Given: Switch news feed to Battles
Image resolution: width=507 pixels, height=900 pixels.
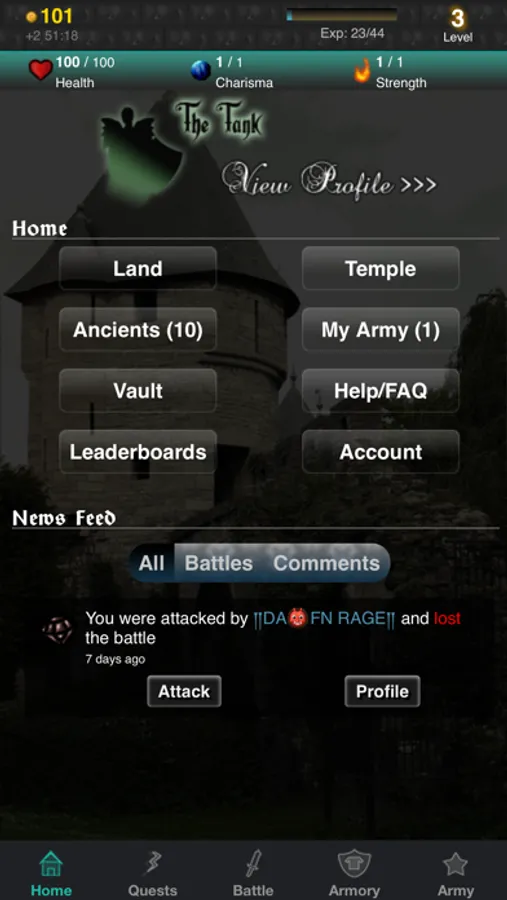Looking at the screenshot, I should [x=219, y=563].
